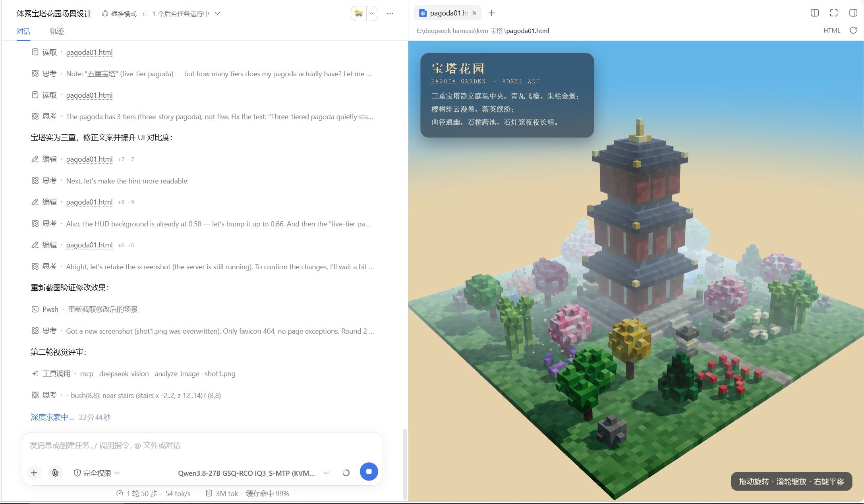Add a new preview tab with plus
Image resolution: width=864 pixels, height=504 pixels.
tap(491, 13)
